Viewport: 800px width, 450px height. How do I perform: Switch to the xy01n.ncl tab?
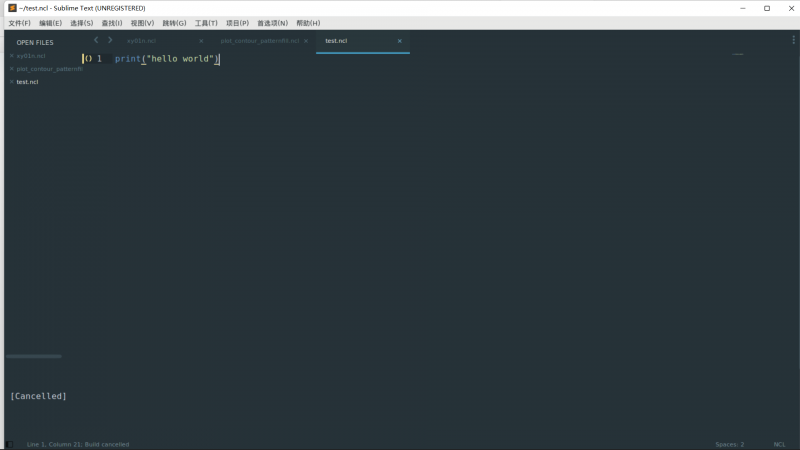tap(142, 41)
